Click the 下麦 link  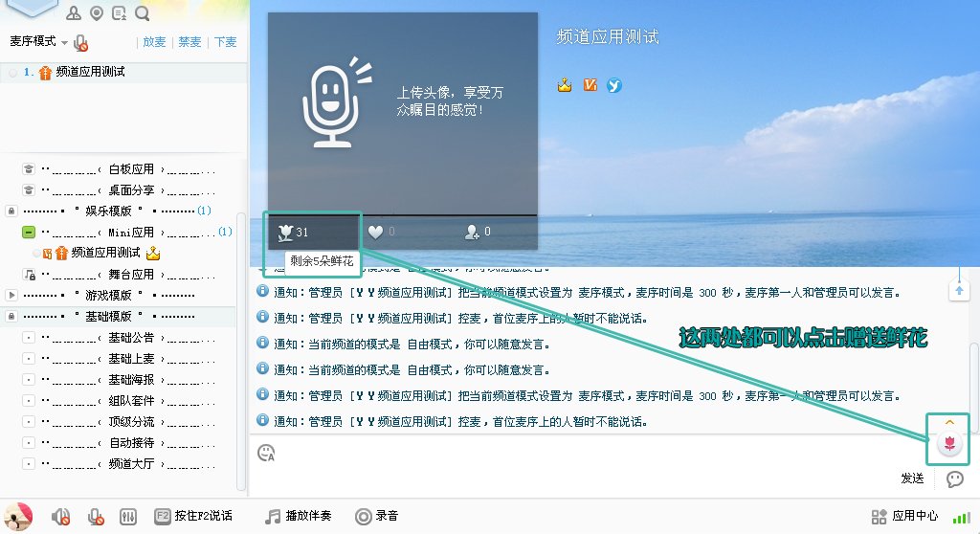pyautogui.click(x=226, y=42)
